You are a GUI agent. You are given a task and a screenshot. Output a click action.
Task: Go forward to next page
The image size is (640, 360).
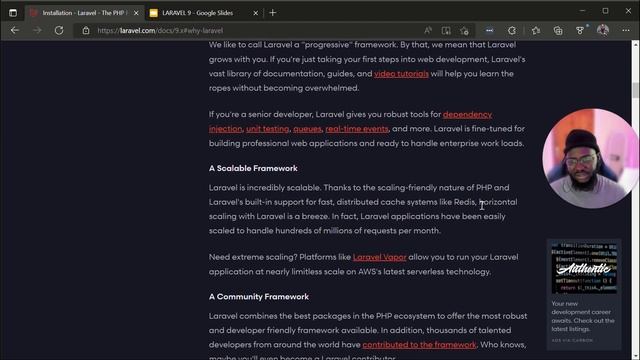click(37, 30)
